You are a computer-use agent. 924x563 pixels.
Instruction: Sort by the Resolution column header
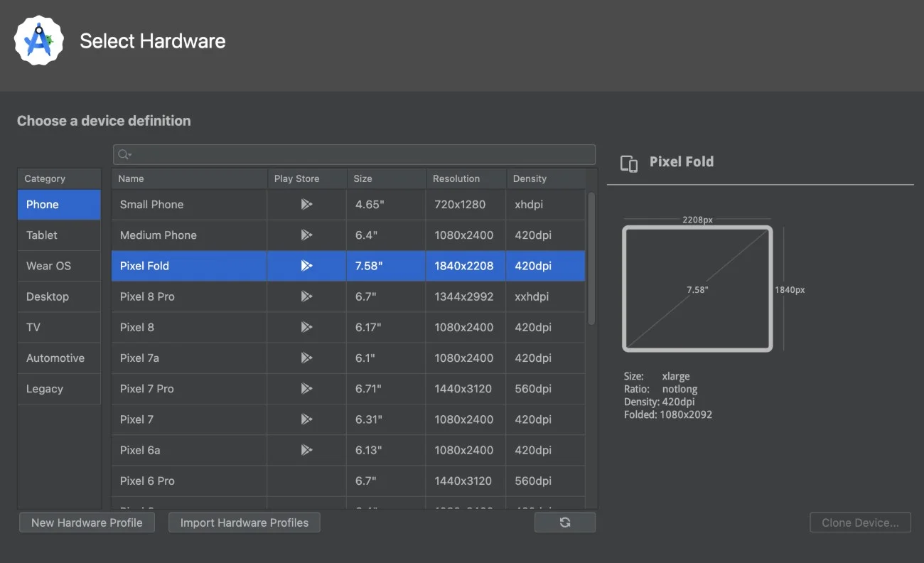point(466,178)
